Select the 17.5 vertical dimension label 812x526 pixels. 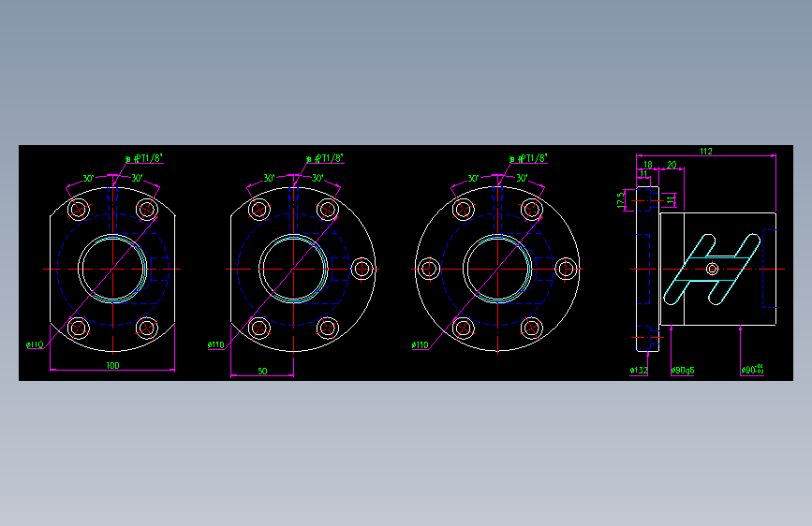pos(620,200)
